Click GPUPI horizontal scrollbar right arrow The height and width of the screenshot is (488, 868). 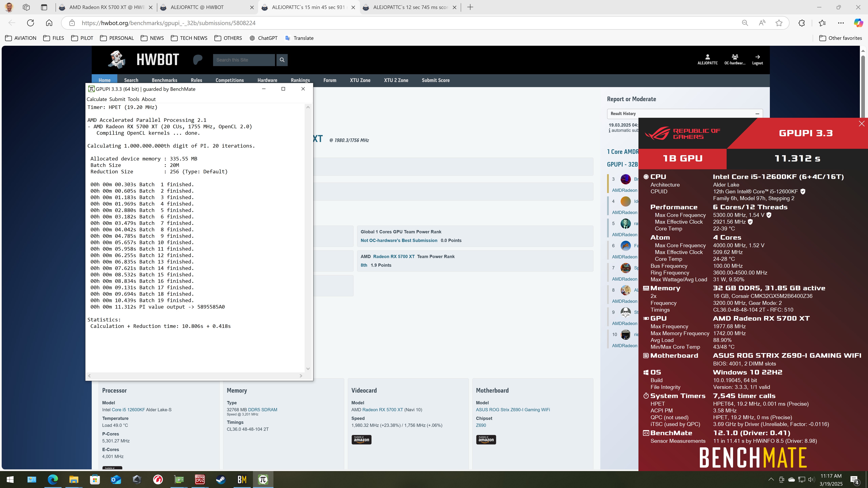click(x=301, y=376)
